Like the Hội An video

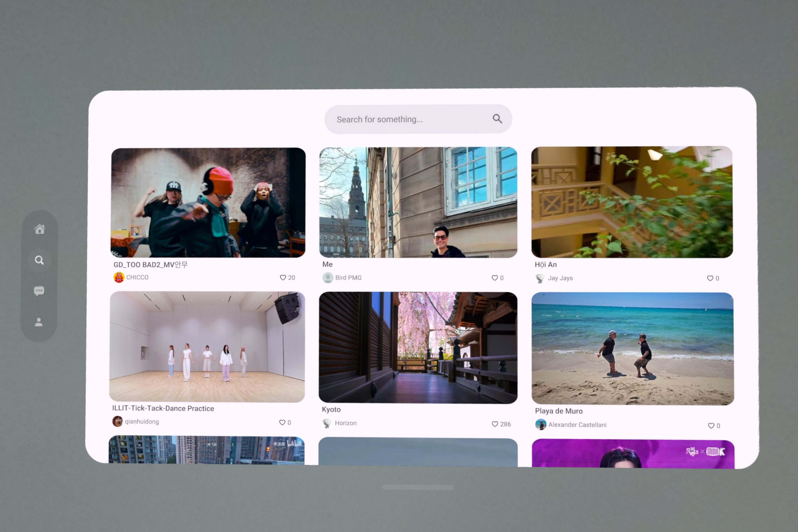pyautogui.click(x=710, y=278)
